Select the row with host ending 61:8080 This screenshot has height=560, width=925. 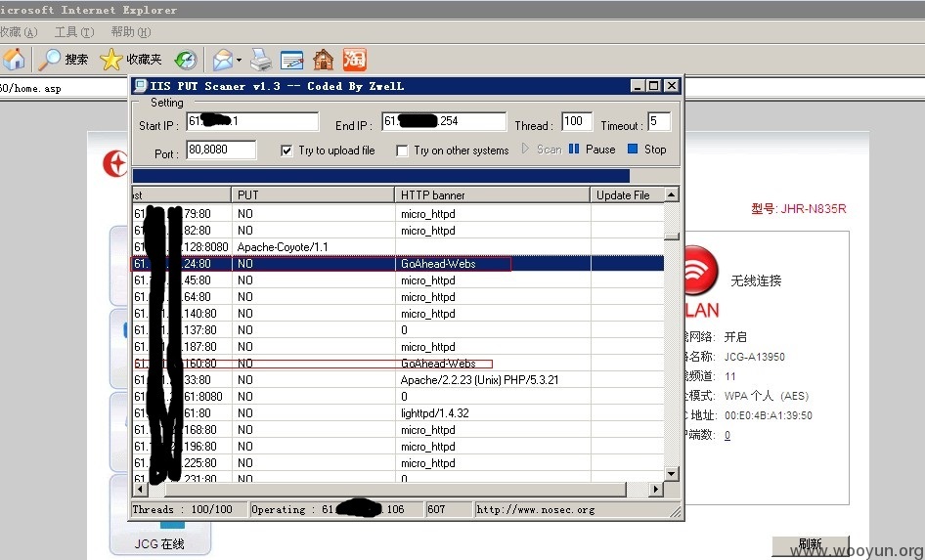click(x=398, y=396)
